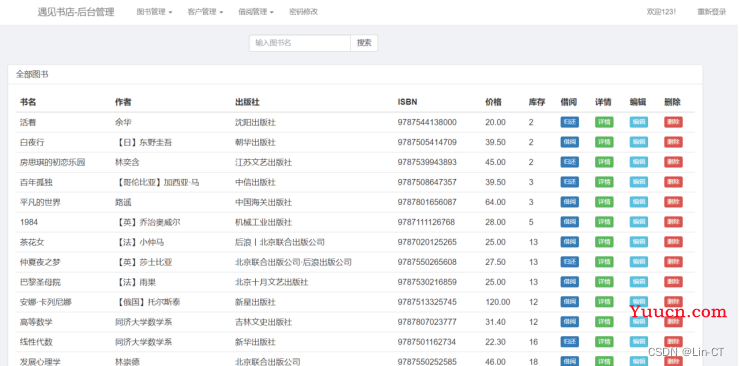
Task: Edit the 活着 book entry
Action: coord(639,122)
